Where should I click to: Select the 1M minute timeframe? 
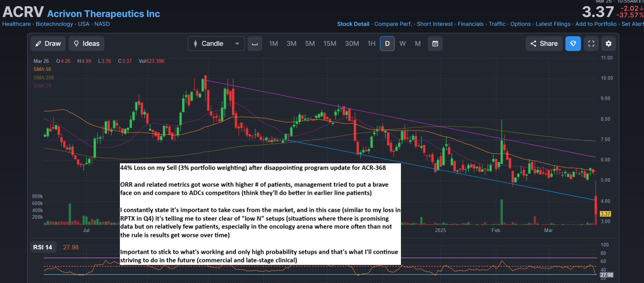pos(273,44)
